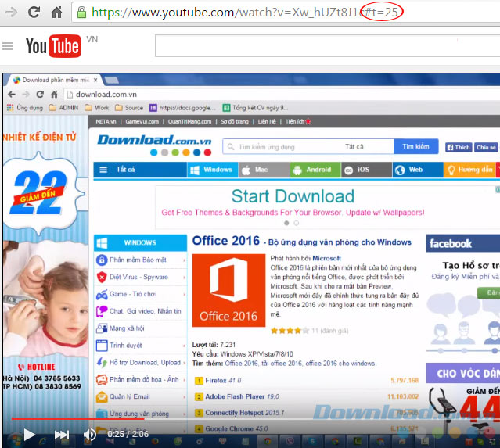Go to the YouTube logo homepage

(52, 46)
